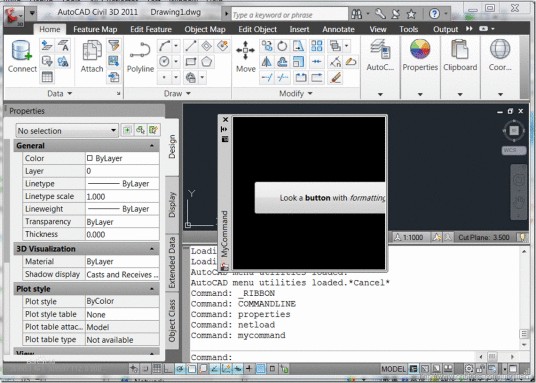Viewport: 536px width, 383px height.
Task: Click the binoculars search icon
Action: pos(357,14)
